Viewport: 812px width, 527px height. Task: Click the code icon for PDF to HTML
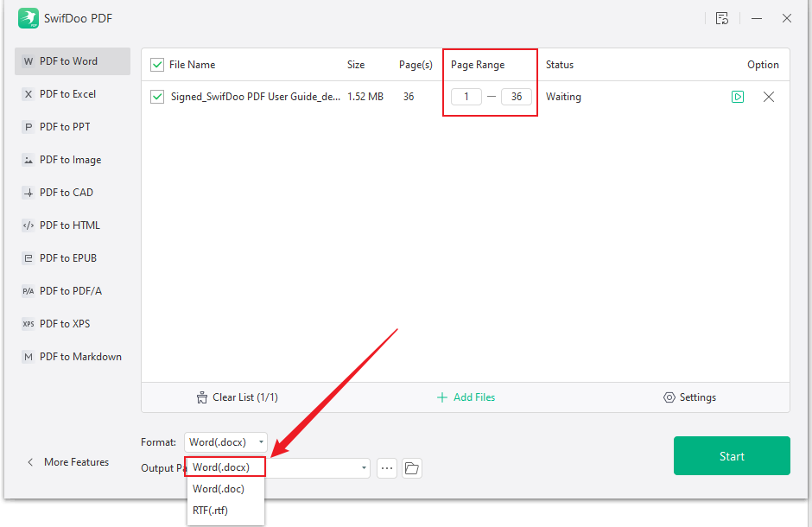pyautogui.click(x=29, y=225)
